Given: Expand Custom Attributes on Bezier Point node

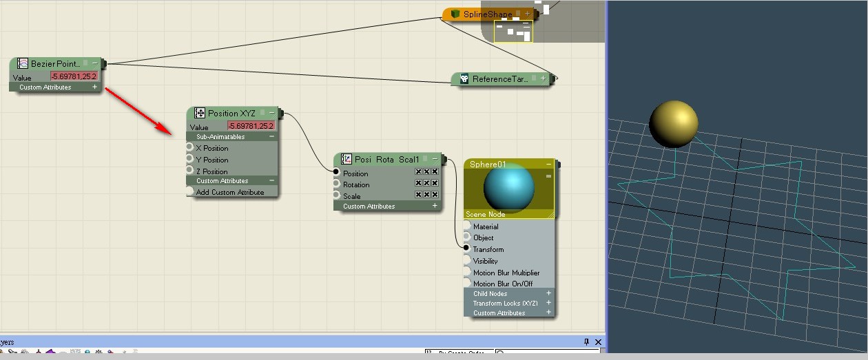Looking at the screenshot, I should (x=94, y=87).
